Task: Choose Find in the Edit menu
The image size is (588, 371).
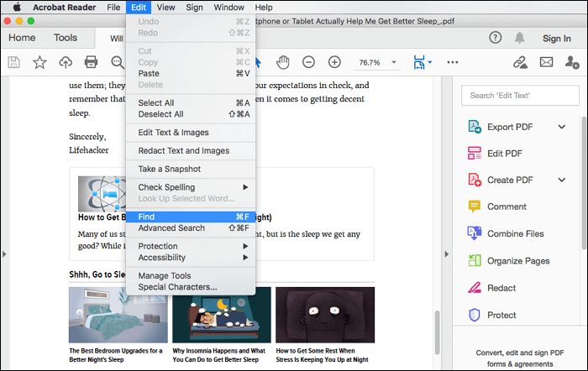Action: (191, 217)
